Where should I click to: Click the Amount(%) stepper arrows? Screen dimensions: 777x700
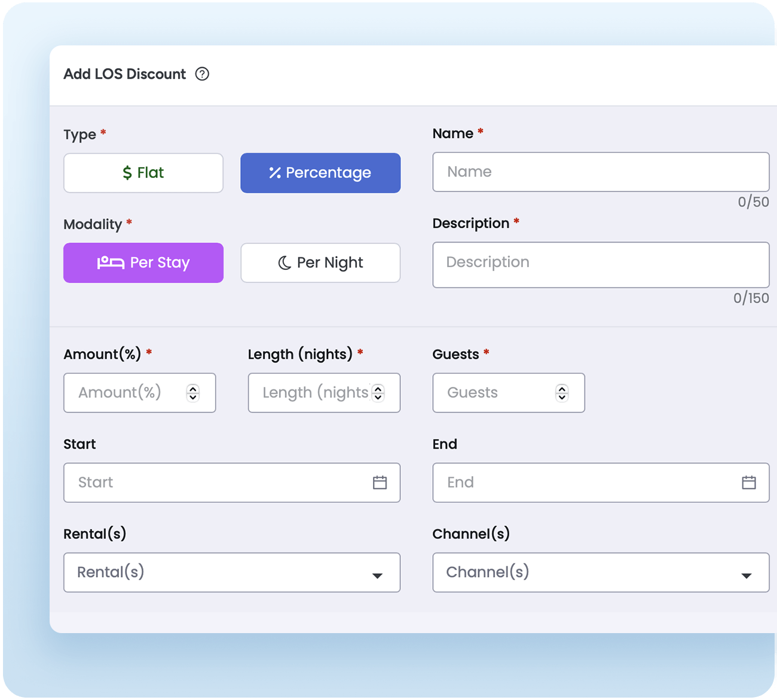[192, 393]
